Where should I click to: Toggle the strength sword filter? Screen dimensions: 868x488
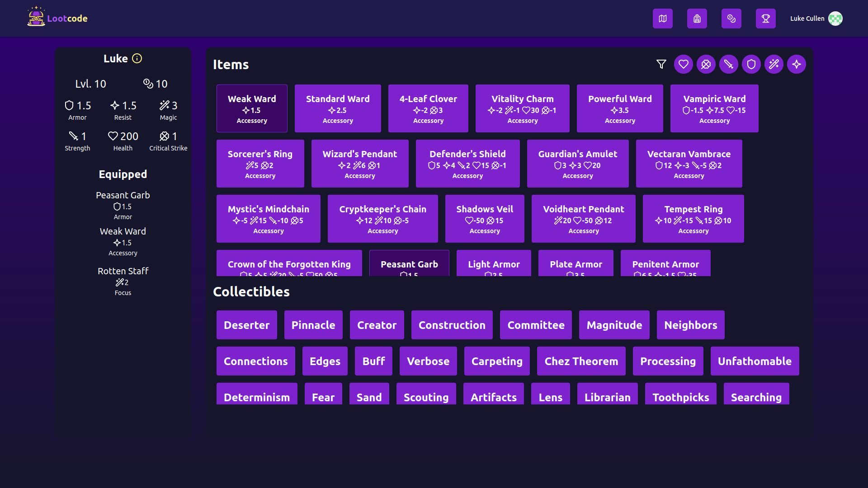point(729,64)
